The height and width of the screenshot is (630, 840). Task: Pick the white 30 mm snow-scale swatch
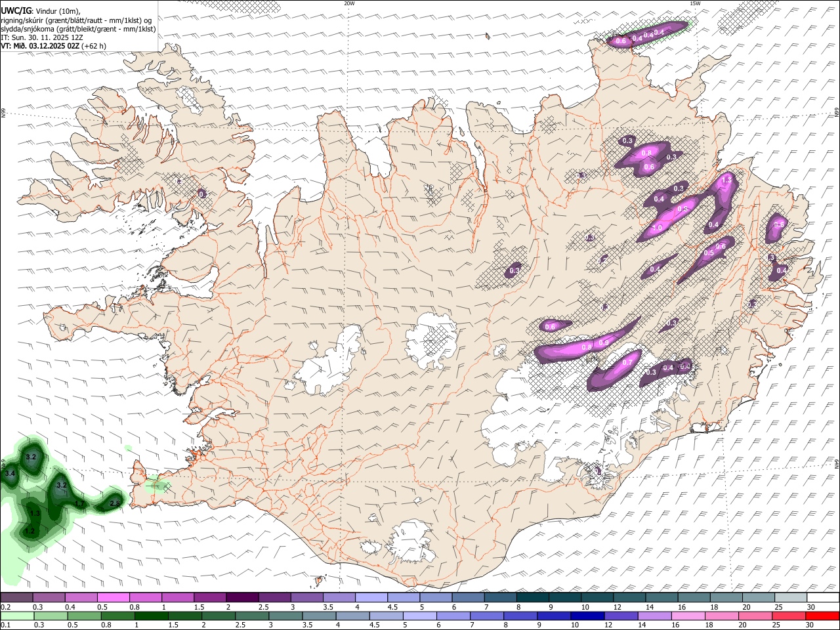(823, 598)
